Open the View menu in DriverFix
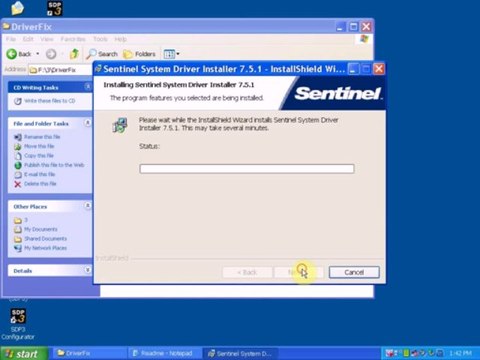Screen dimensions: 480x360 (47, 39)
